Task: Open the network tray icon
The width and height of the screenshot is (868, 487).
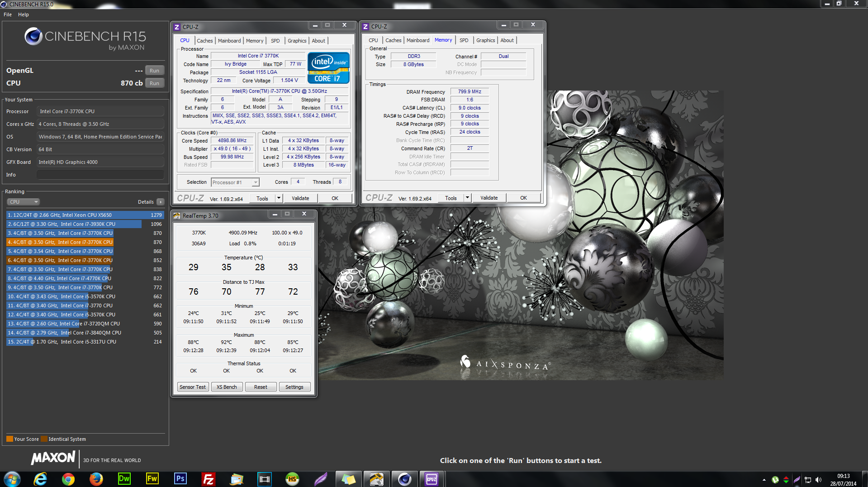Action: (807, 480)
